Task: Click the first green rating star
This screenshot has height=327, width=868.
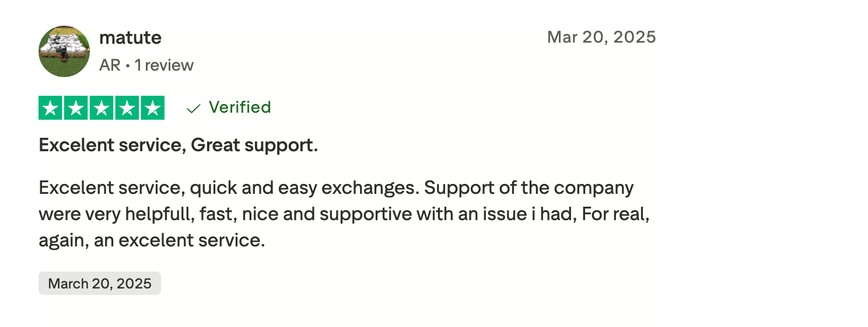Action: [51, 108]
